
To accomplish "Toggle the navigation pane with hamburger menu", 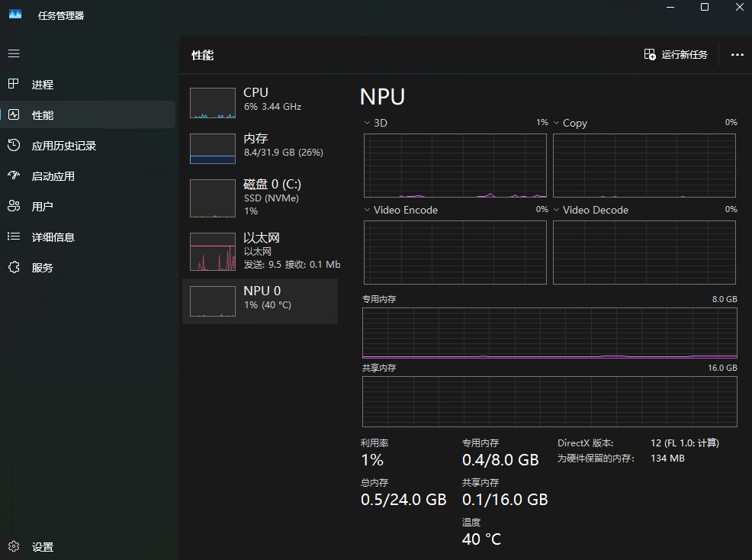I will click(13, 53).
